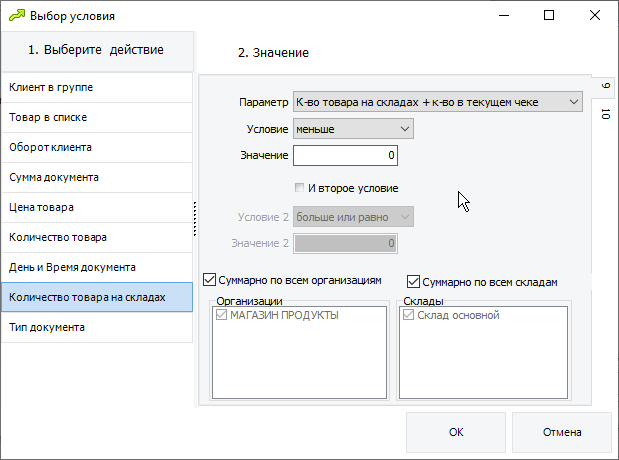The image size is (619, 460).
Task: Choose 'Тип документа' action
Action: click(x=97, y=327)
